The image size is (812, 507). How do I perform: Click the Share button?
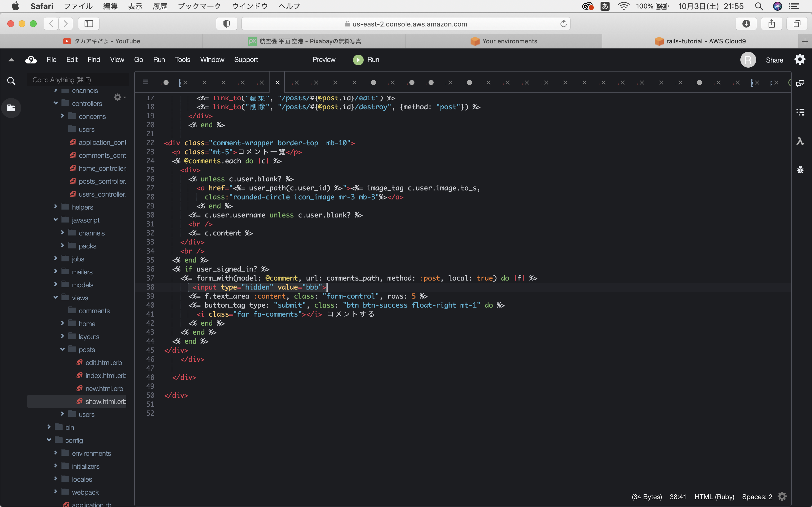pos(774,60)
